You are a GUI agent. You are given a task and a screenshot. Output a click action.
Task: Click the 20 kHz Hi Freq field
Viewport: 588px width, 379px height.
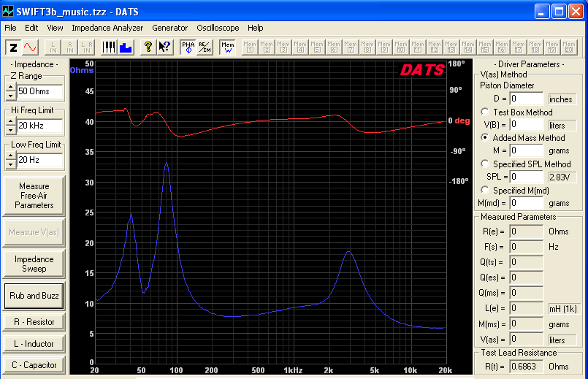point(39,126)
